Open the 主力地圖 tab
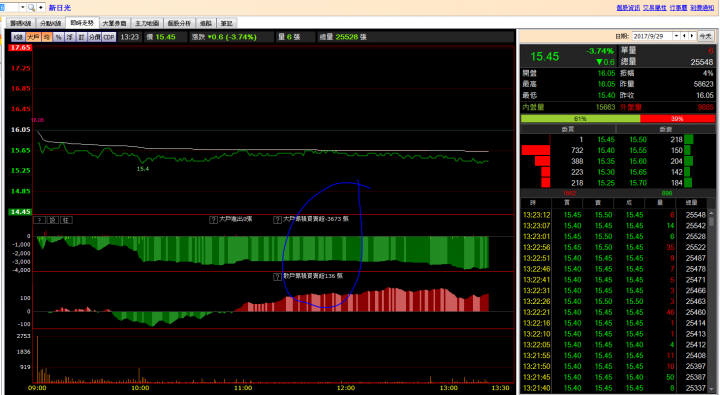The height and width of the screenshot is (395, 720). tap(147, 23)
